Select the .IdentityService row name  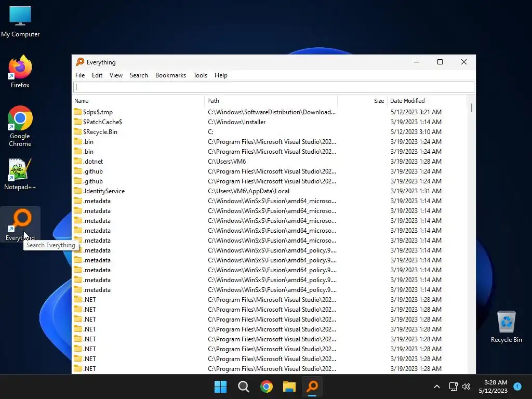click(x=104, y=191)
